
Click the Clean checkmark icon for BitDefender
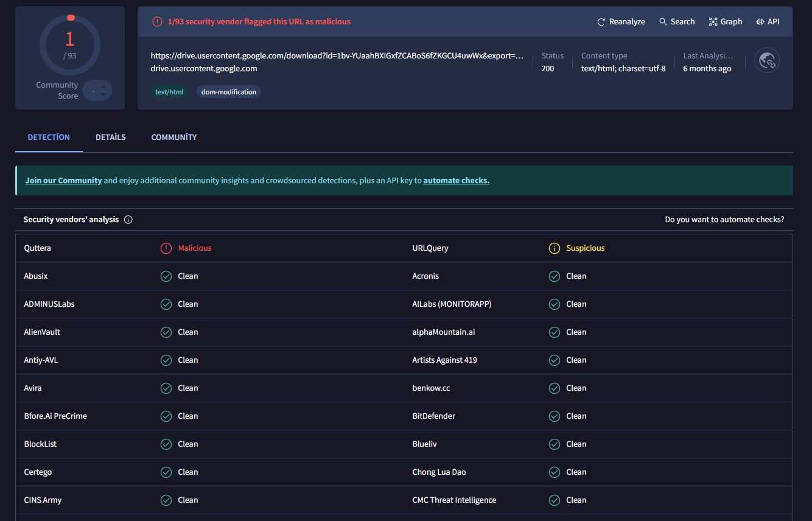[555, 416]
